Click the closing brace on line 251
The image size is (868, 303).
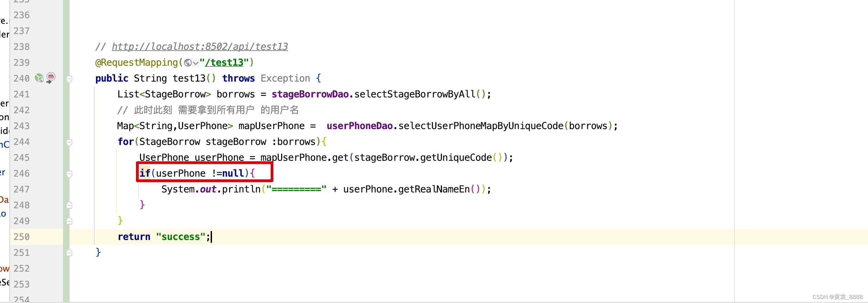coord(98,253)
